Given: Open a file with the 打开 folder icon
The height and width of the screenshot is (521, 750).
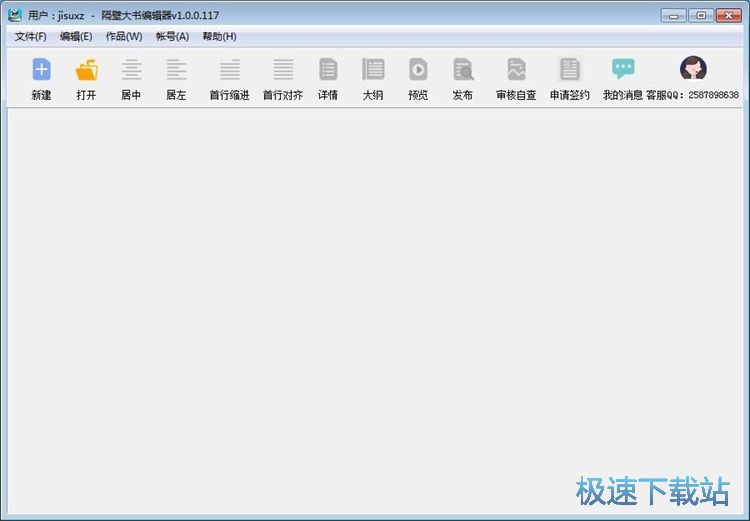Looking at the screenshot, I should point(87,70).
